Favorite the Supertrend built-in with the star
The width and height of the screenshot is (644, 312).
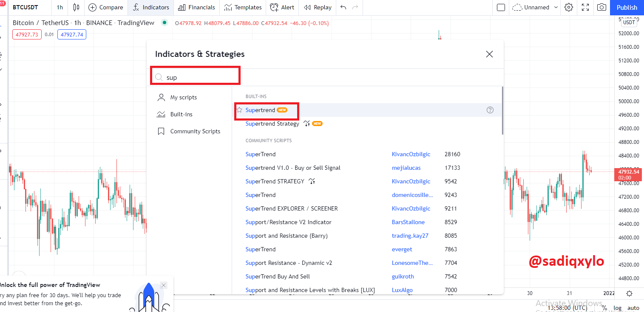click(x=239, y=110)
